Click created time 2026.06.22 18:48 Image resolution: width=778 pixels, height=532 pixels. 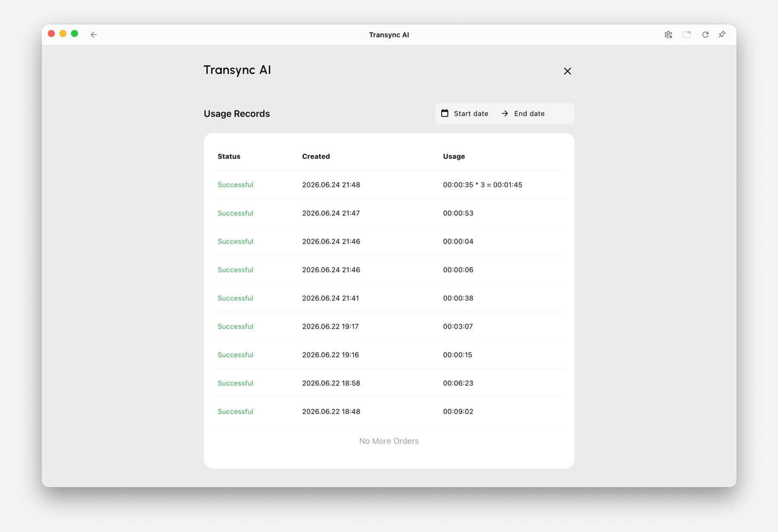331,412
